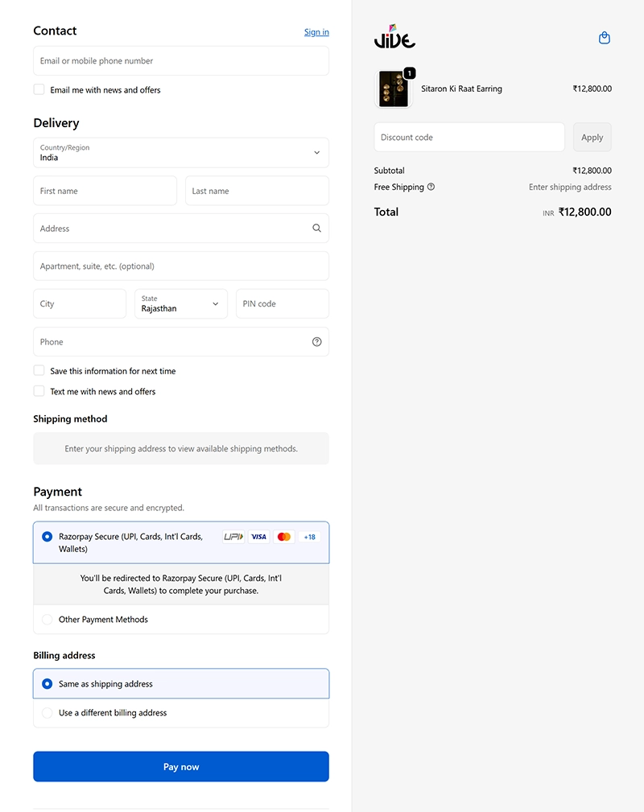
Task: Select the UPI payment icon
Action: coord(233,537)
